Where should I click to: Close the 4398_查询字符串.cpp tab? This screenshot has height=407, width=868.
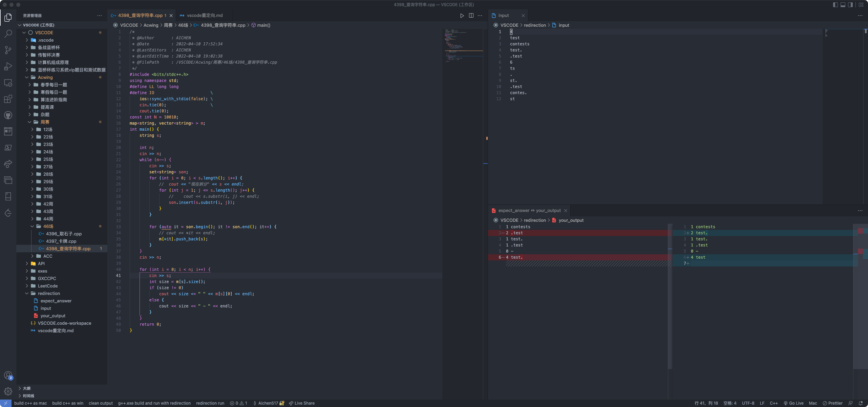(x=171, y=16)
